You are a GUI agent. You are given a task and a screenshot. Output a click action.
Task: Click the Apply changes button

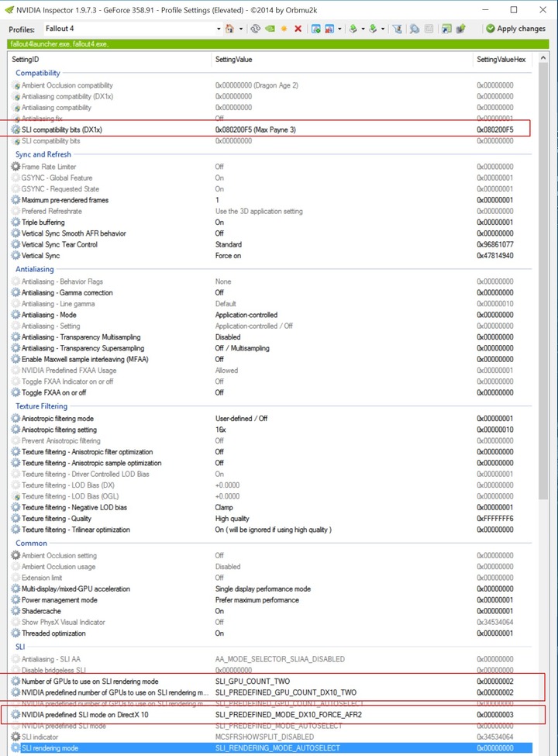click(515, 29)
